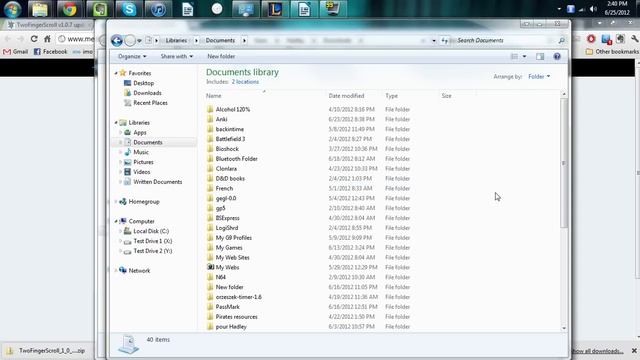Select the Pirates resources folder
The image size is (640, 360).
tap(236, 317)
